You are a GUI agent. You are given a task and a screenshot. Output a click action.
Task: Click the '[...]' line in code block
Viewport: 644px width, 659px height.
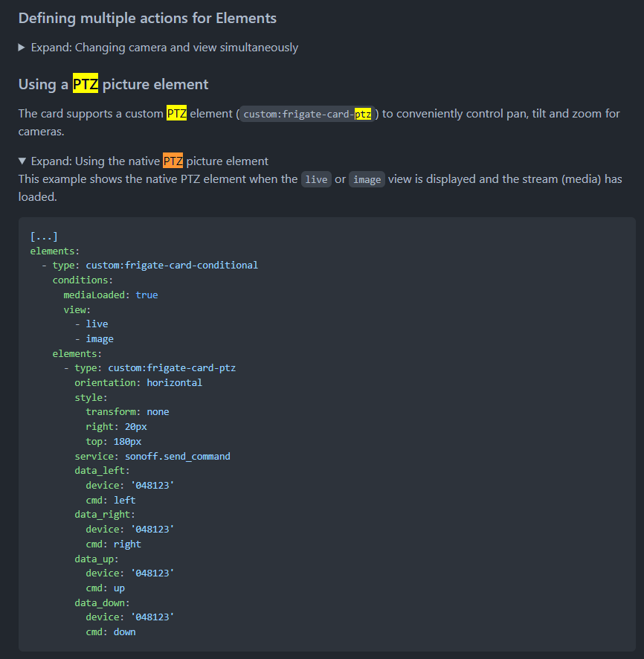[44, 237]
